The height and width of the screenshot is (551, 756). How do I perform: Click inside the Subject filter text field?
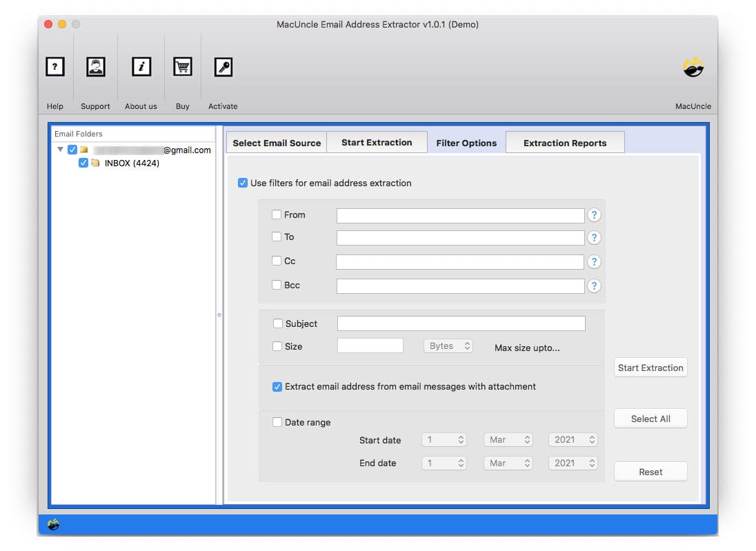[460, 323]
